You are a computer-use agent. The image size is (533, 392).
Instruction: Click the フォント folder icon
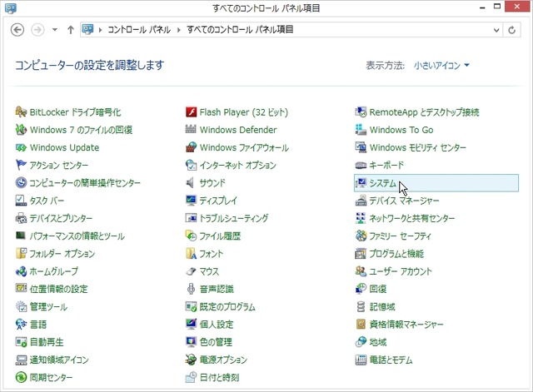coord(191,253)
